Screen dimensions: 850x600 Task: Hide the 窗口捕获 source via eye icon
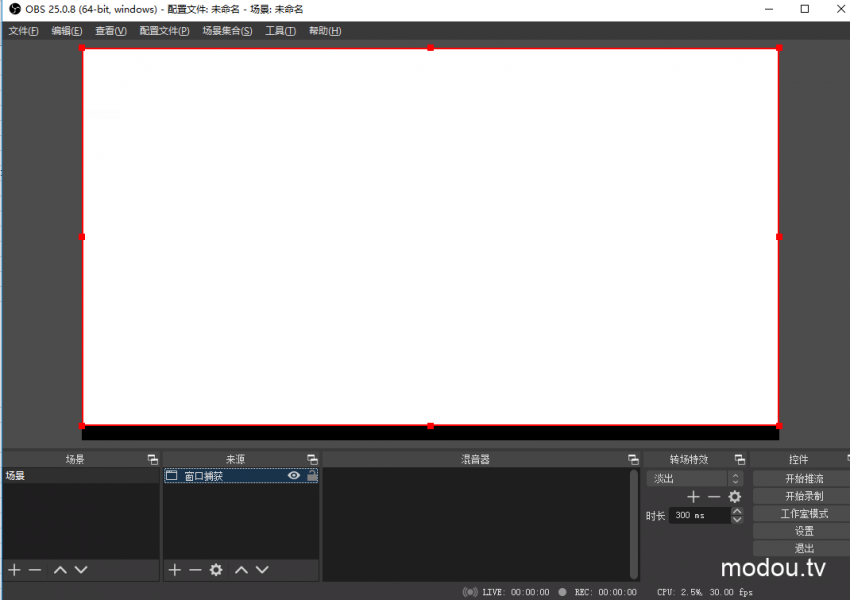pos(294,476)
